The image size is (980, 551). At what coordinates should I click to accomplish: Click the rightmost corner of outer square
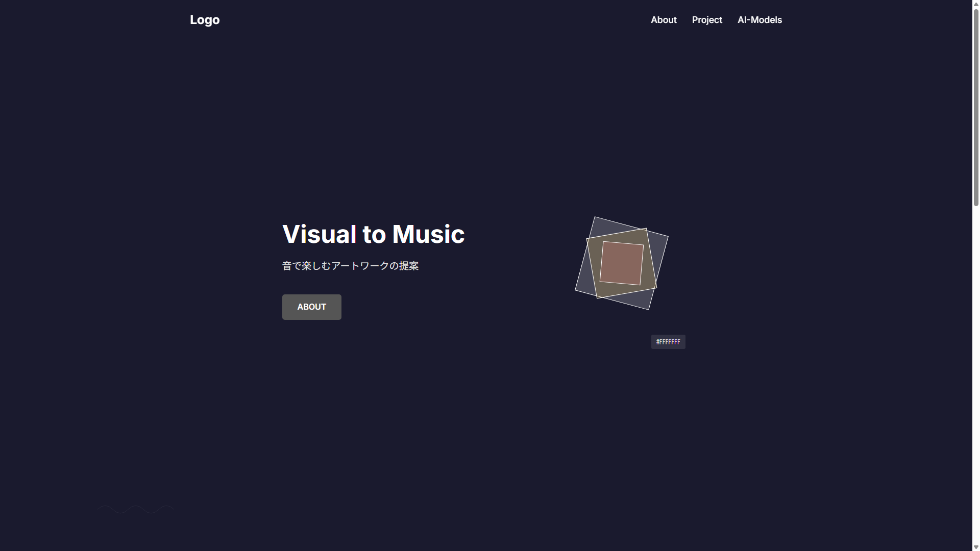(x=666, y=238)
